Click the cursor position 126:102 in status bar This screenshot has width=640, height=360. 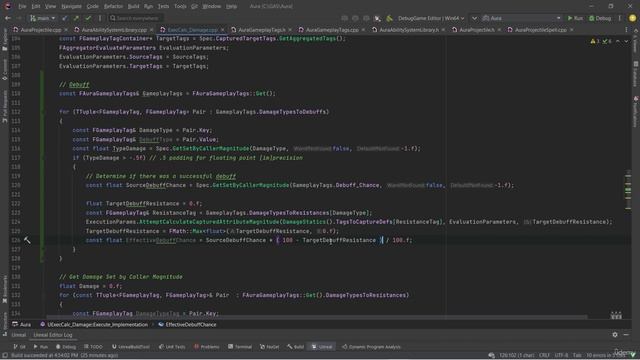(x=516, y=356)
